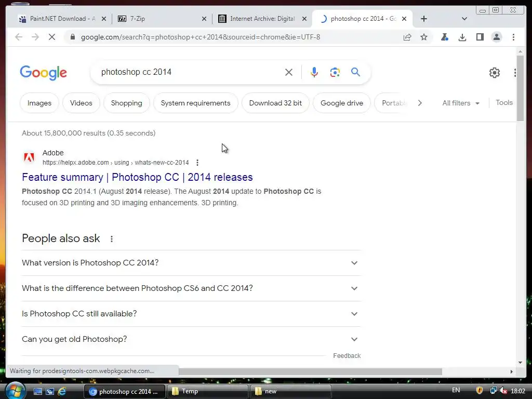Clear the search box with X
Screen dimensions: 532x399
click(289, 72)
